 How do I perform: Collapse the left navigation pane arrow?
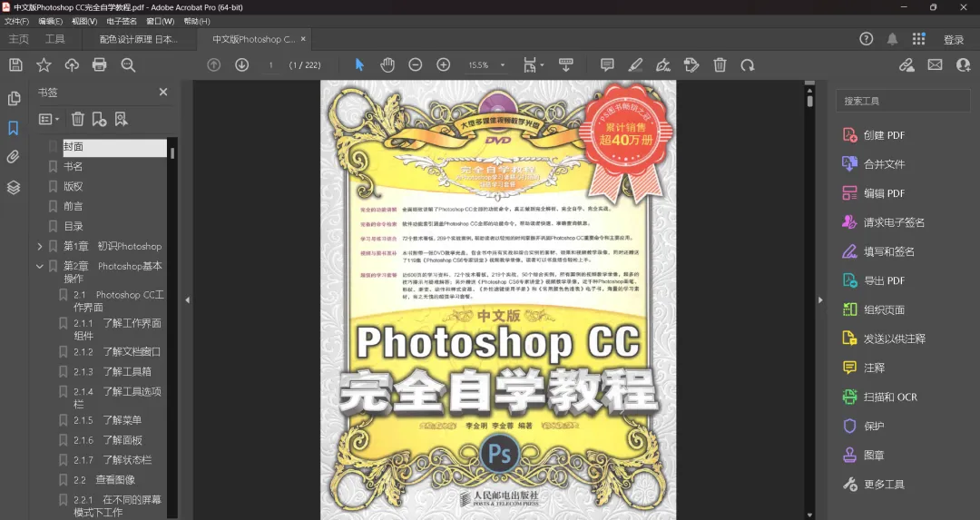[188, 300]
